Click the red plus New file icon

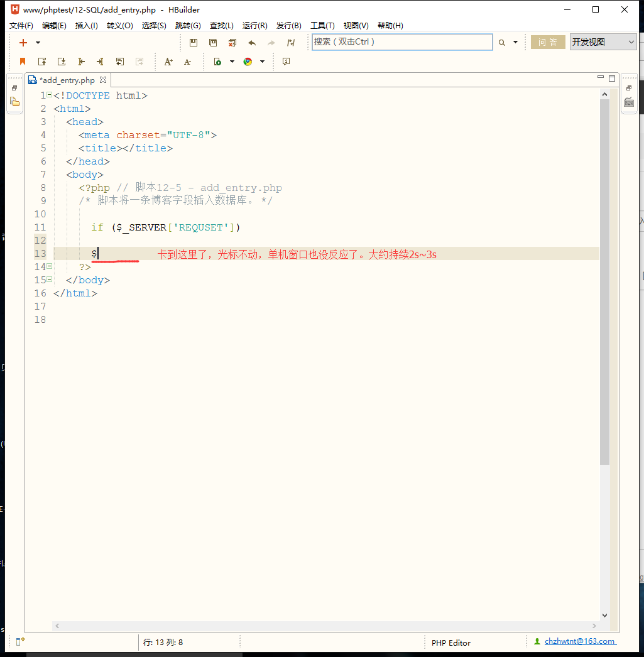pyautogui.click(x=23, y=43)
